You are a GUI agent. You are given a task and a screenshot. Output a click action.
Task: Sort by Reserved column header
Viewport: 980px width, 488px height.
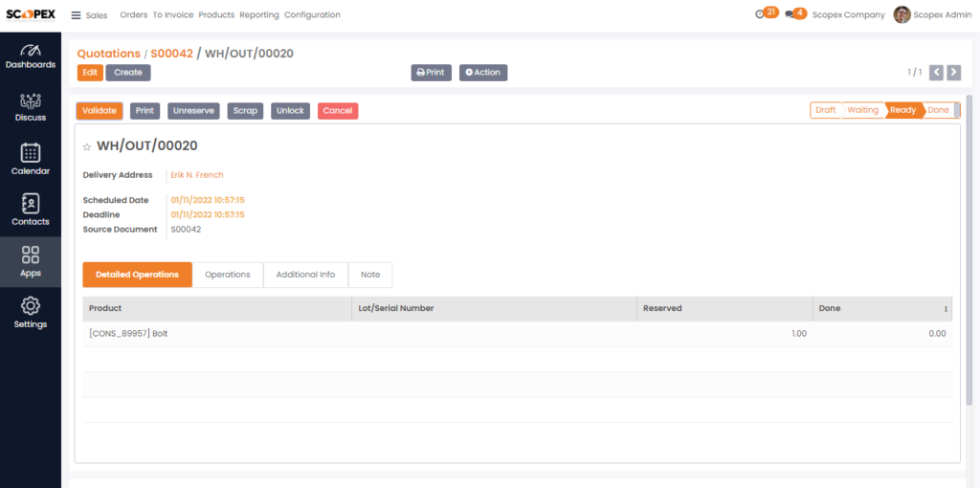724,309
